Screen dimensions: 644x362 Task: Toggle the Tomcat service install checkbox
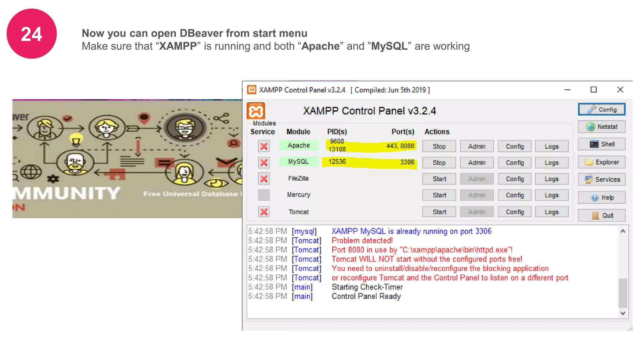click(x=264, y=212)
